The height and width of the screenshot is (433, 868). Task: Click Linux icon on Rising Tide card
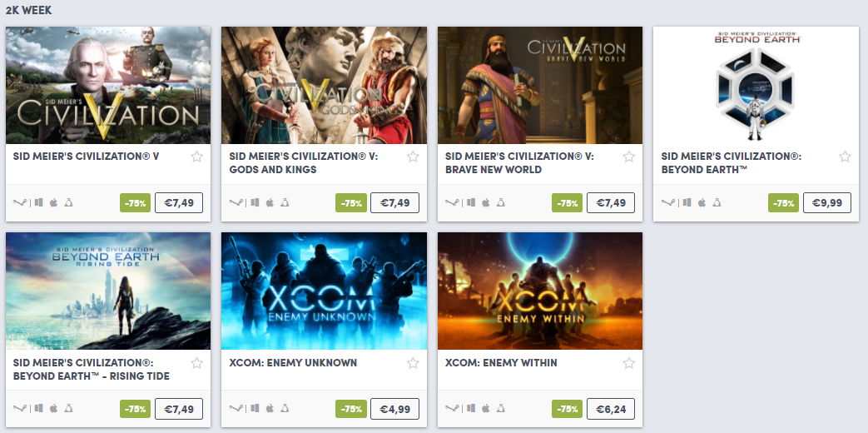coord(68,409)
